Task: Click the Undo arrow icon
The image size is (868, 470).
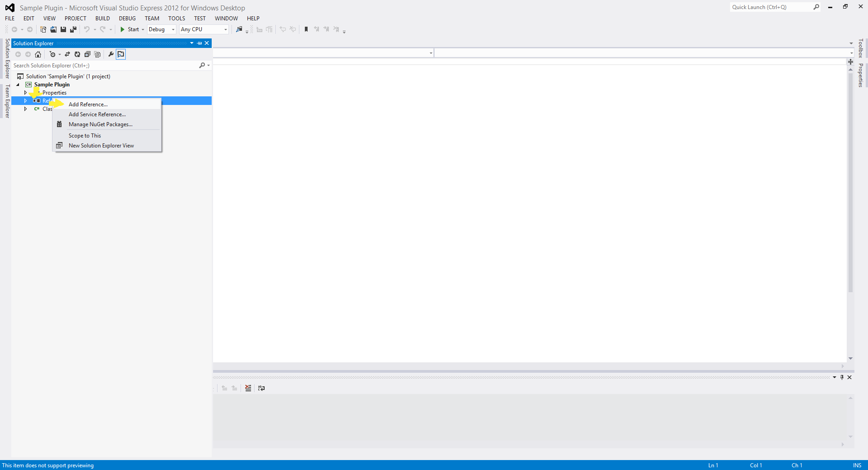Action: pyautogui.click(x=87, y=29)
